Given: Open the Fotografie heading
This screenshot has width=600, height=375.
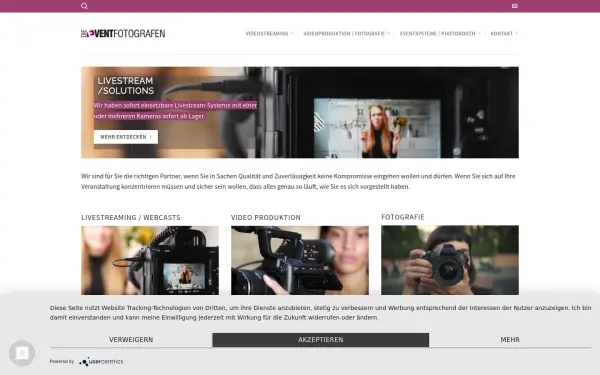Looking at the screenshot, I should pos(403,217).
